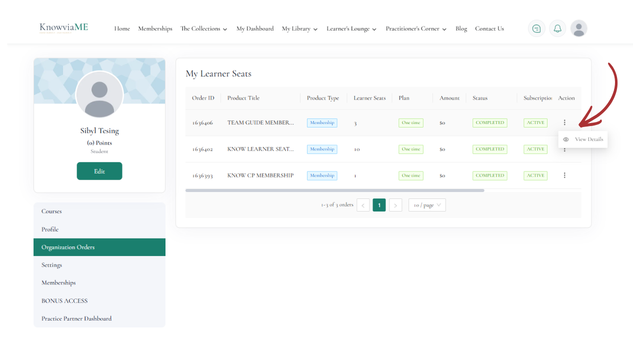Click KNOW CP MEMBERSHIP product title
Viewport: 640px width, 360px height.
(x=260, y=175)
